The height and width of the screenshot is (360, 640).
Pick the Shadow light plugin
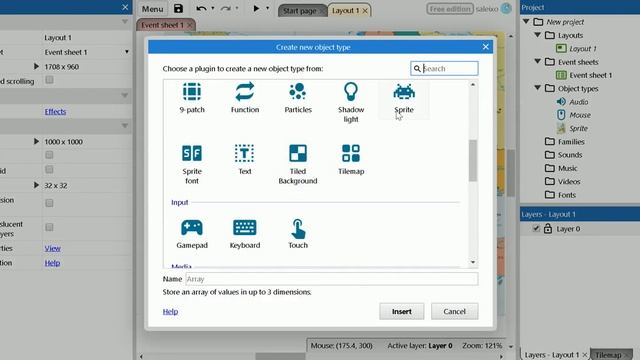point(351,92)
